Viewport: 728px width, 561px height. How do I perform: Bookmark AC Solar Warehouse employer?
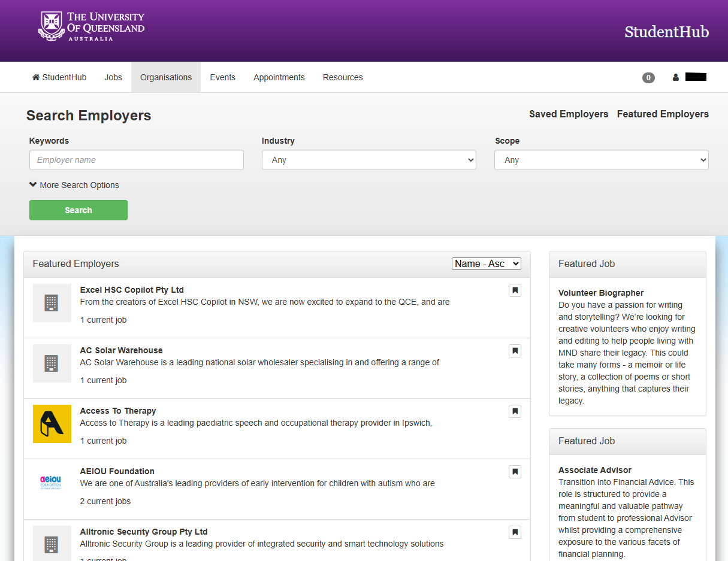[x=515, y=351]
